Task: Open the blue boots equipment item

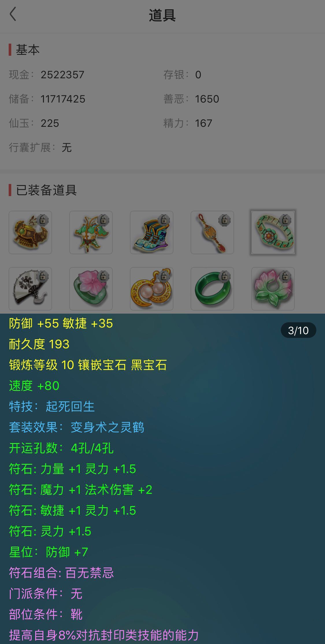Action: coord(152,232)
